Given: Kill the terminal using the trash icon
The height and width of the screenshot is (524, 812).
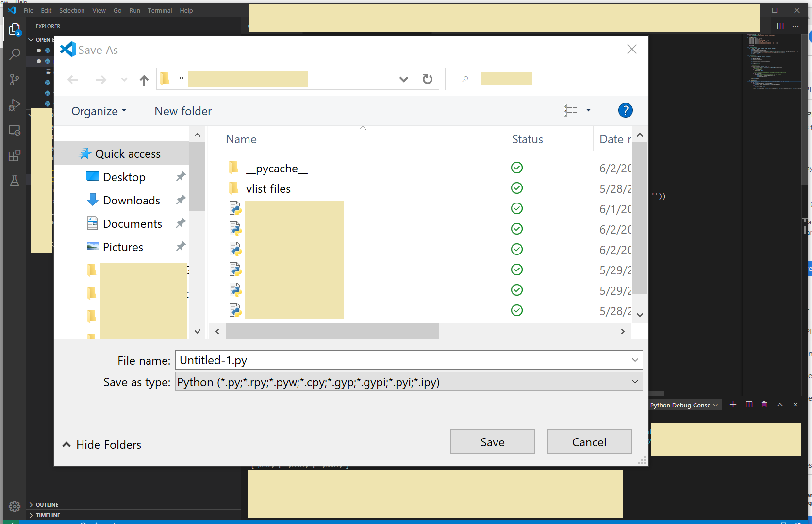Looking at the screenshot, I should 764,404.
